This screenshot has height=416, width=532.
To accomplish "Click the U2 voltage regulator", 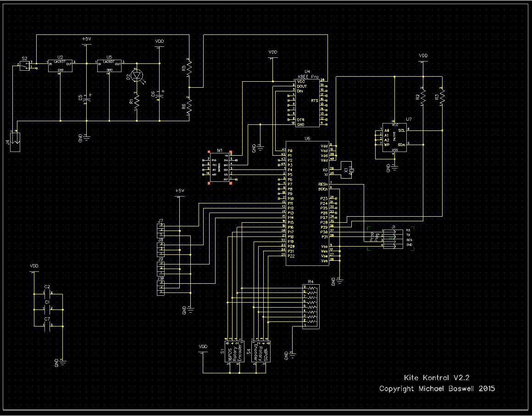I will coord(61,66).
